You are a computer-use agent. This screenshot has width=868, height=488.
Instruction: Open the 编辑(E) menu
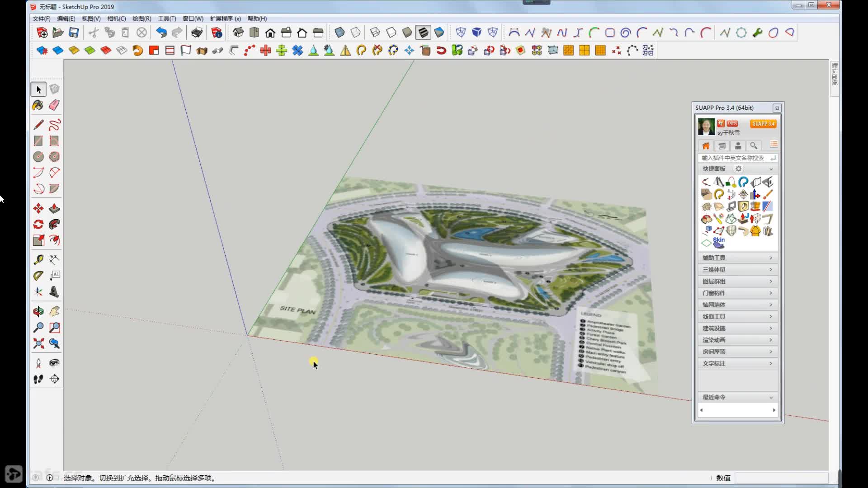66,19
